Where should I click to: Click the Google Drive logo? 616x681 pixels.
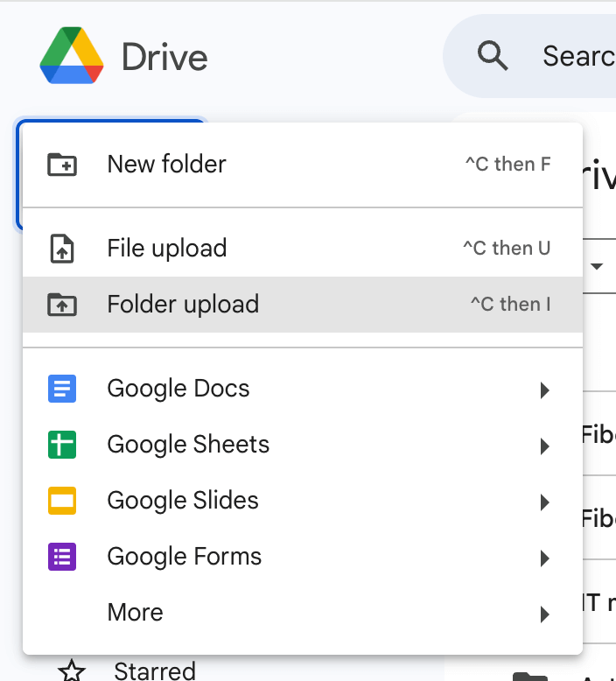(x=72, y=56)
